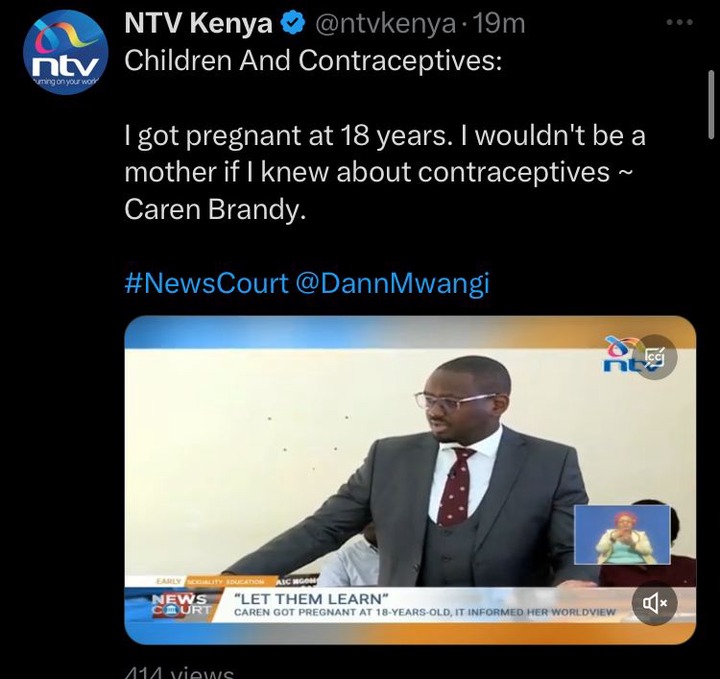This screenshot has width=720, height=679.
Task: Click the sign language interpreter inset
Action: [622, 535]
